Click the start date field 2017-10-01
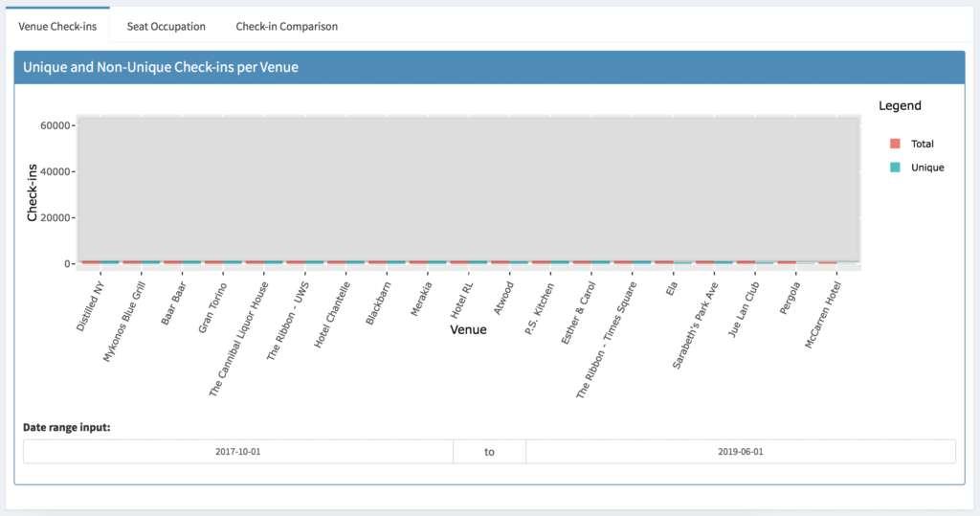 pos(237,451)
